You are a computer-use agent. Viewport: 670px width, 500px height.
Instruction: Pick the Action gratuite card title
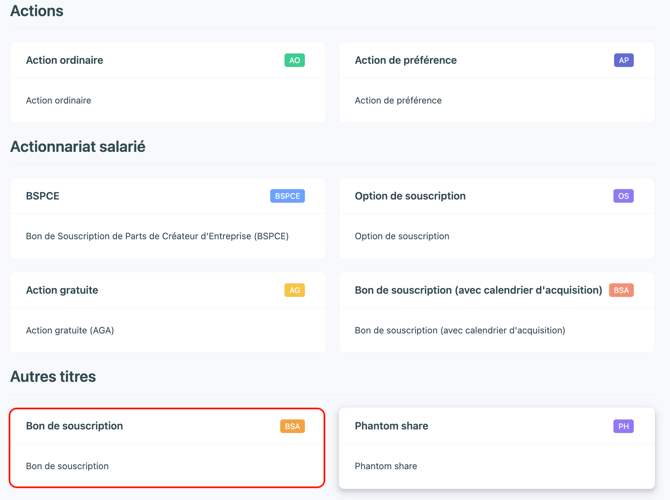pos(62,290)
